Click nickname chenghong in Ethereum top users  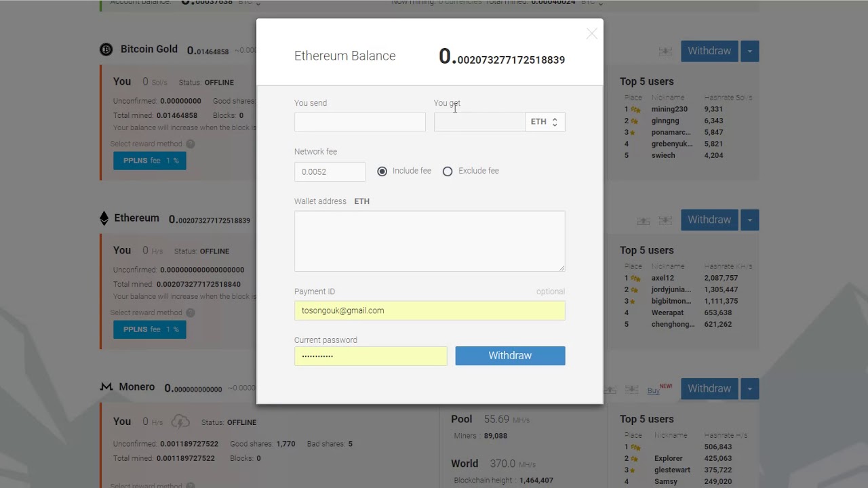coord(673,324)
